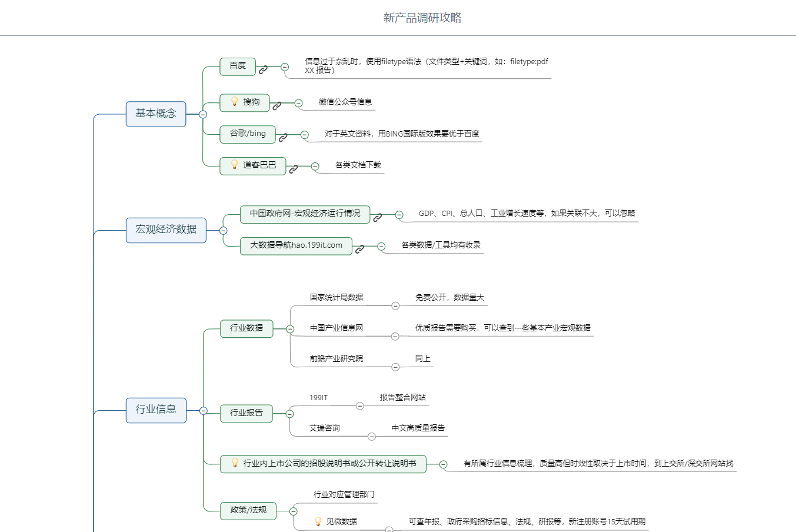The height and width of the screenshot is (532, 796).
Task: Select the 大数据导航hao.199it.com node
Action: [296, 246]
